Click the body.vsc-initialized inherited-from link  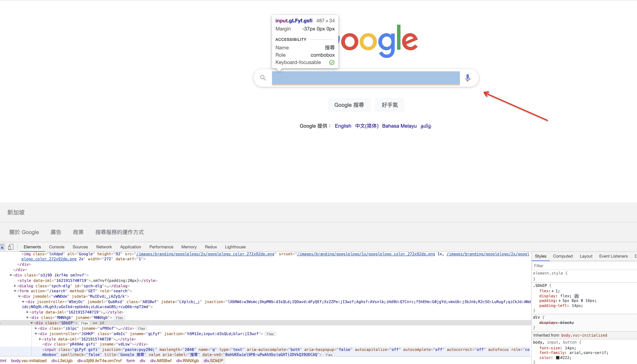point(584,335)
